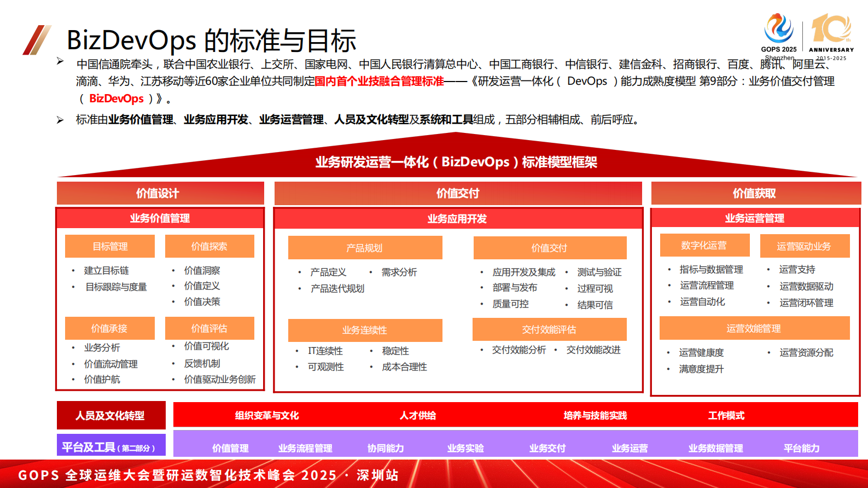This screenshot has width=868, height=488.
Task: Click the bullet 运营自动化
Action: coord(703,301)
